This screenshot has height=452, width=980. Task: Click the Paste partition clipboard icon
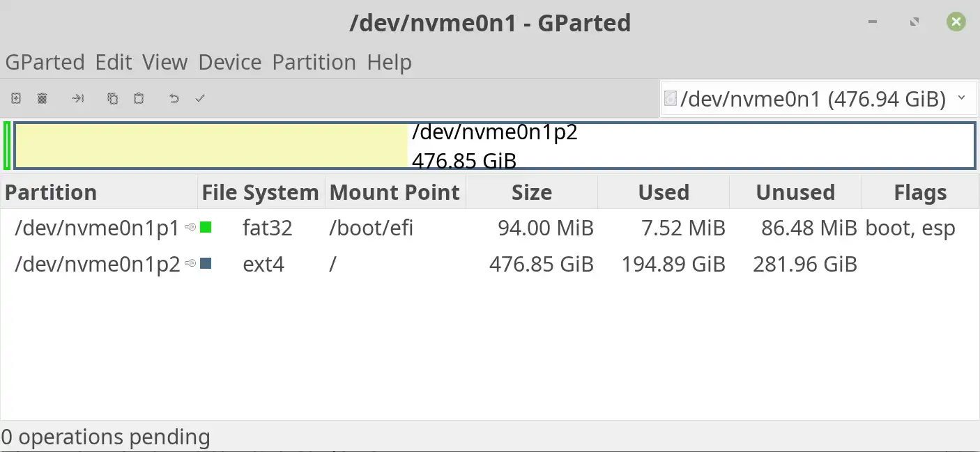pos(139,99)
